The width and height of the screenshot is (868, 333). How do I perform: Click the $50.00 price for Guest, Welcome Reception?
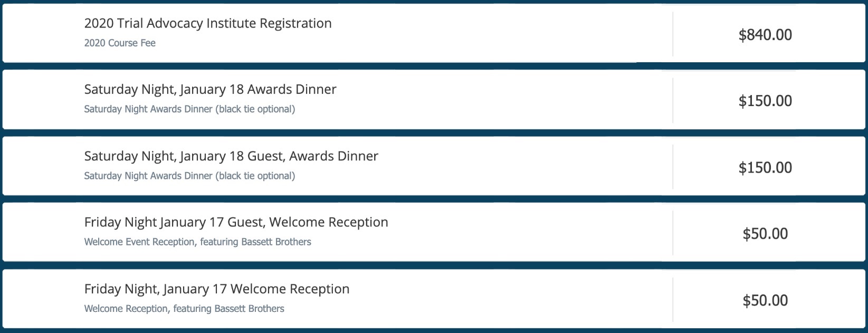[x=765, y=234]
